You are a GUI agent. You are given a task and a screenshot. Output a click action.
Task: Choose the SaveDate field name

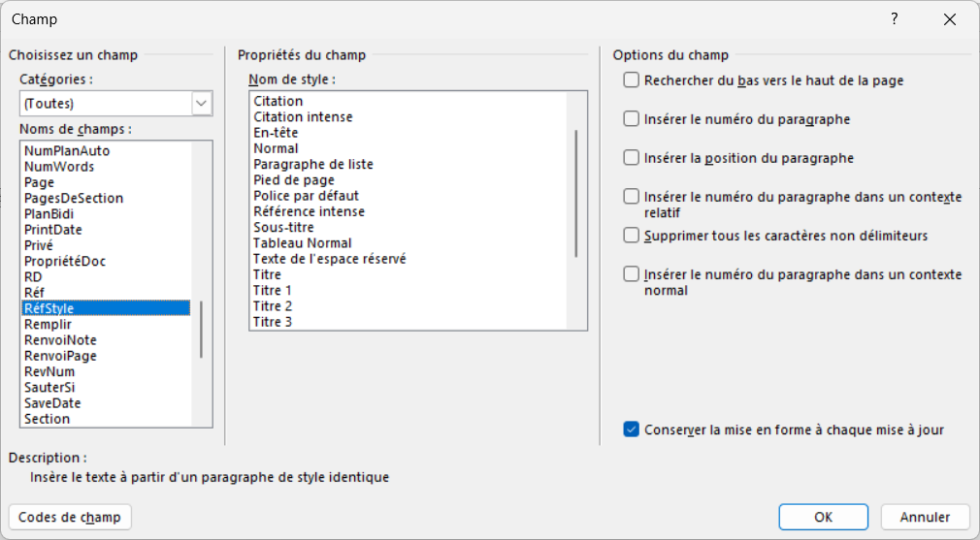tap(52, 403)
